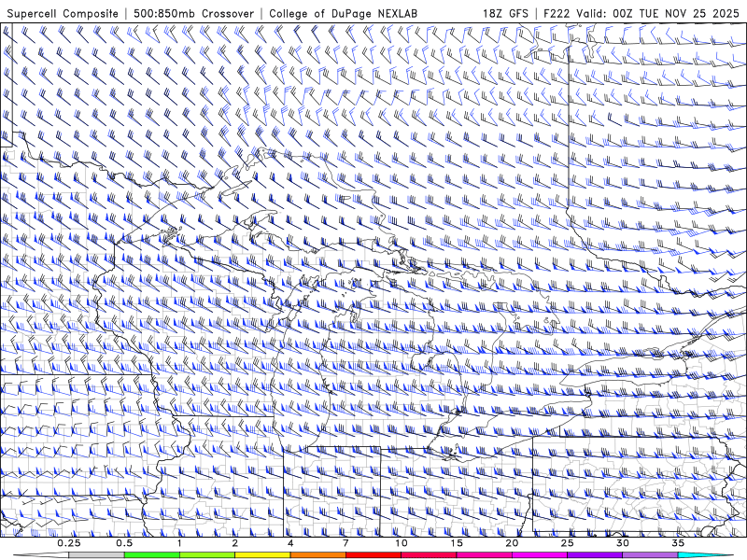Screen dimensions: 747x560
Task: Click the bright green 0.5–1 colorbar segment
Action: 152,555
